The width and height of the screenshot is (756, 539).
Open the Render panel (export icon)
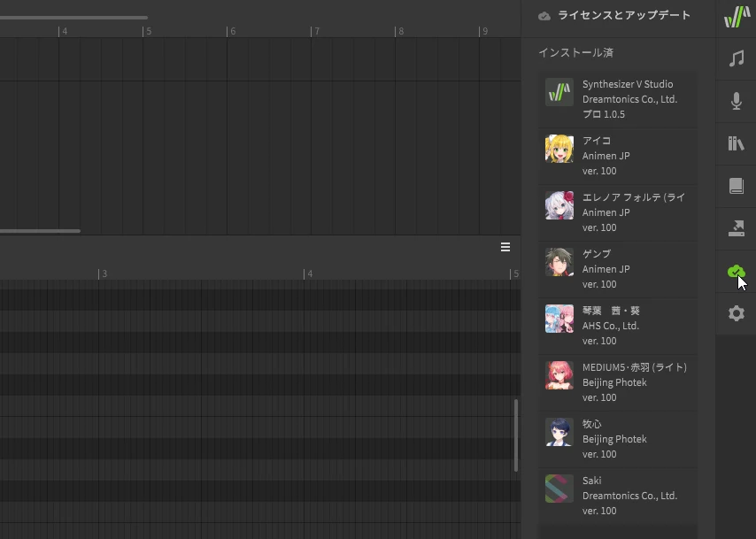737,228
